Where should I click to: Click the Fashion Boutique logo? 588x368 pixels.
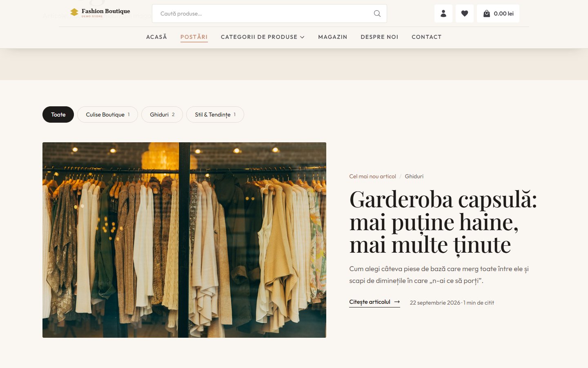click(100, 13)
